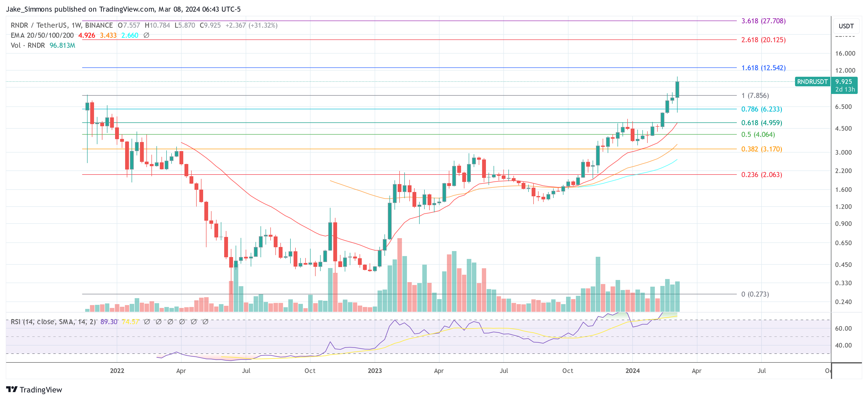
Task: Click the RSI SMA value 74.57
Action: tap(130, 322)
